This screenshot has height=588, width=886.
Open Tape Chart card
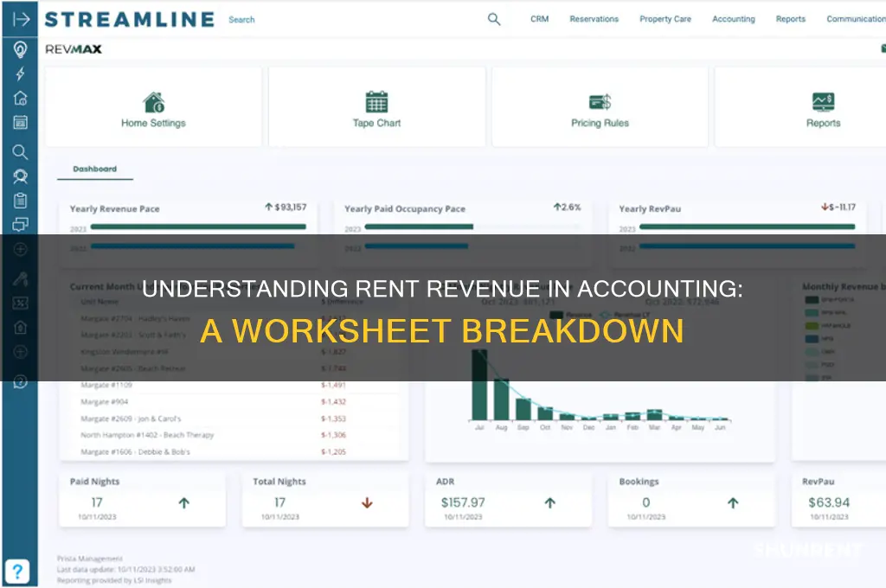point(376,106)
